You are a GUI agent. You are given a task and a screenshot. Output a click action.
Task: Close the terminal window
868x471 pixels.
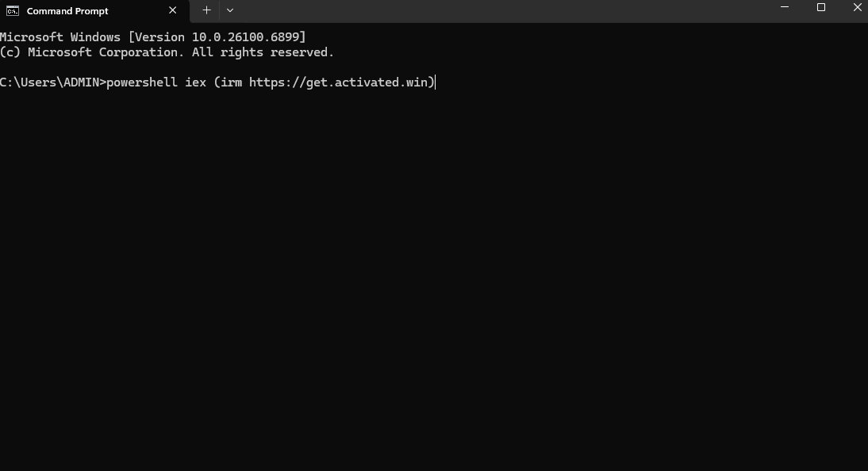[x=856, y=8]
